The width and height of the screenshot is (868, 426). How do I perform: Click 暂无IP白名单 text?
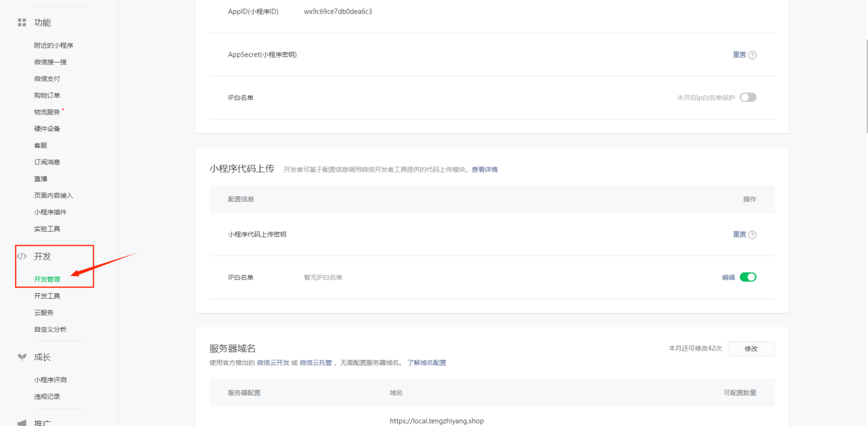coord(323,277)
